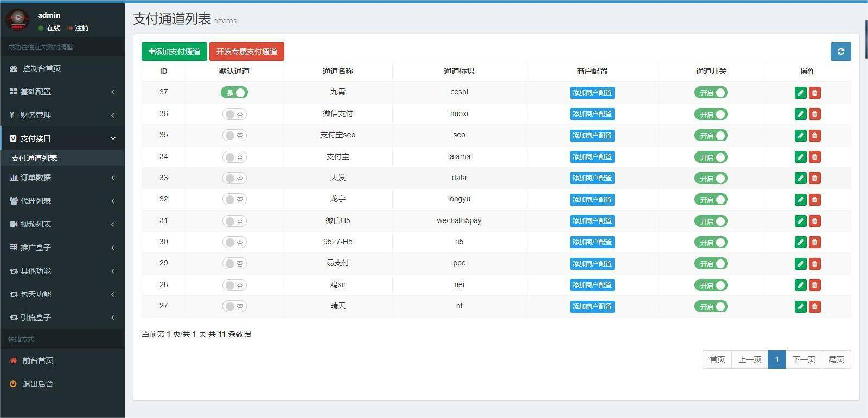Expand the 代理列表 sidebar menu

click(x=62, y=201)
